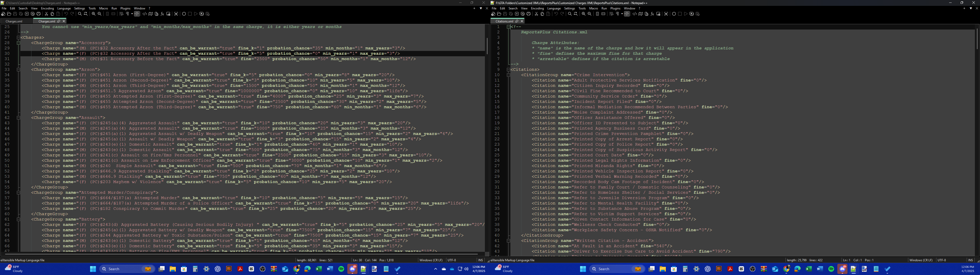Screen dimensions: 980x275
Task: Click Find and Replace icon in Citations.xml window
Action: (575, 14)
